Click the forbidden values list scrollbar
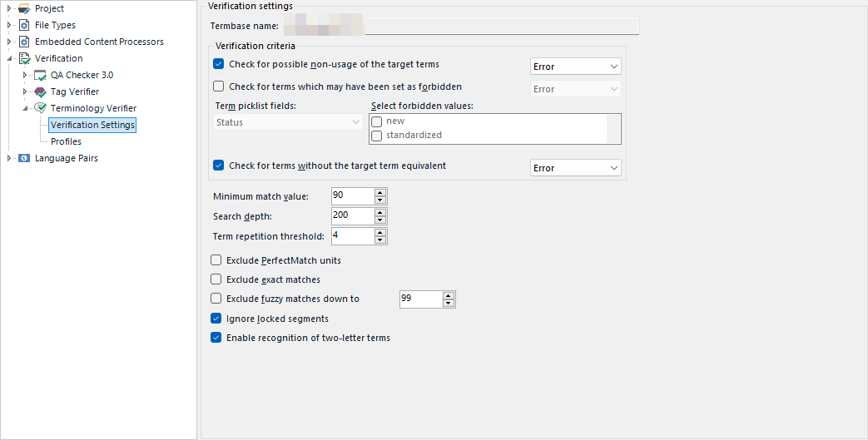This screenshot has height=440, width=868. coord(613,129)
